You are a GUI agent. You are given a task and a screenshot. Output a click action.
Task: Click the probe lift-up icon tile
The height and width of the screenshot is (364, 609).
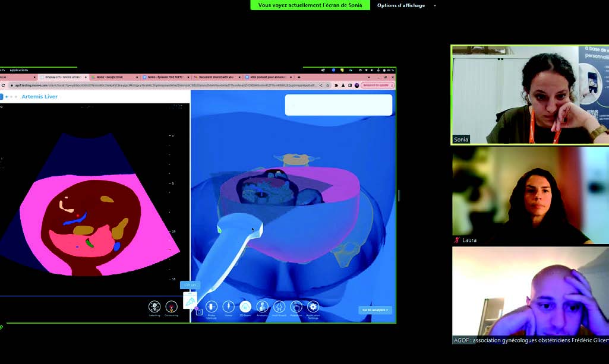190,302
